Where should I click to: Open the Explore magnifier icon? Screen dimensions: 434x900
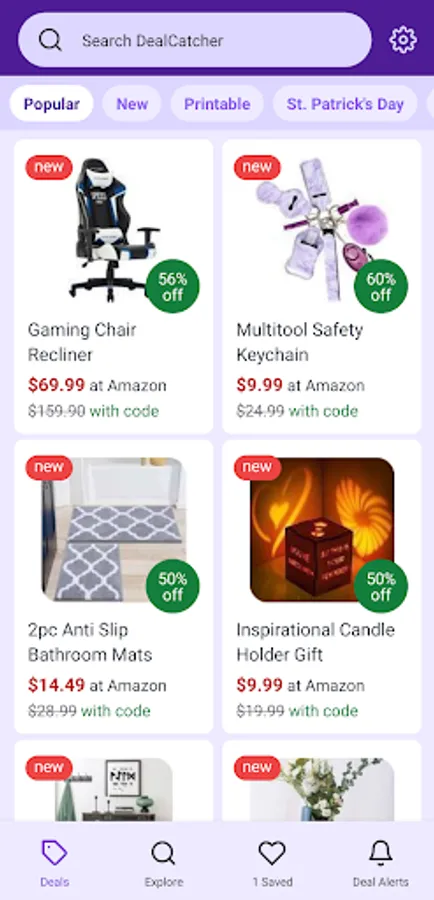point(164,854)
